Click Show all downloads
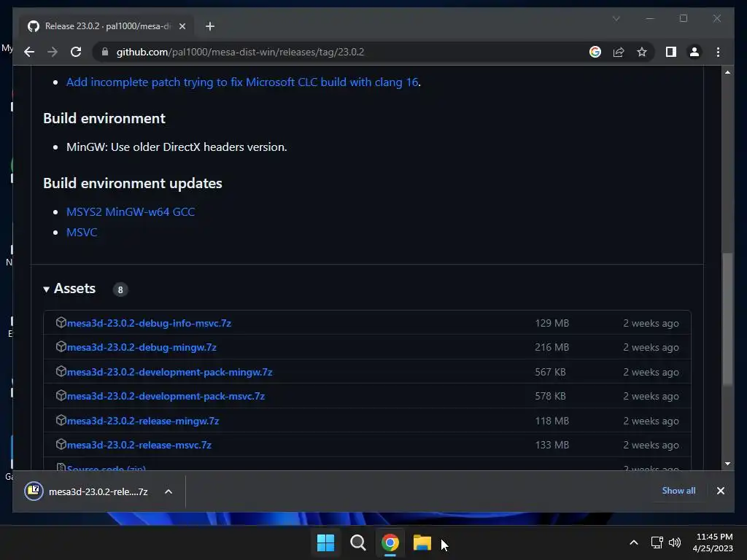This screenshot has width=747, height=560. click(x=678, y=491)
